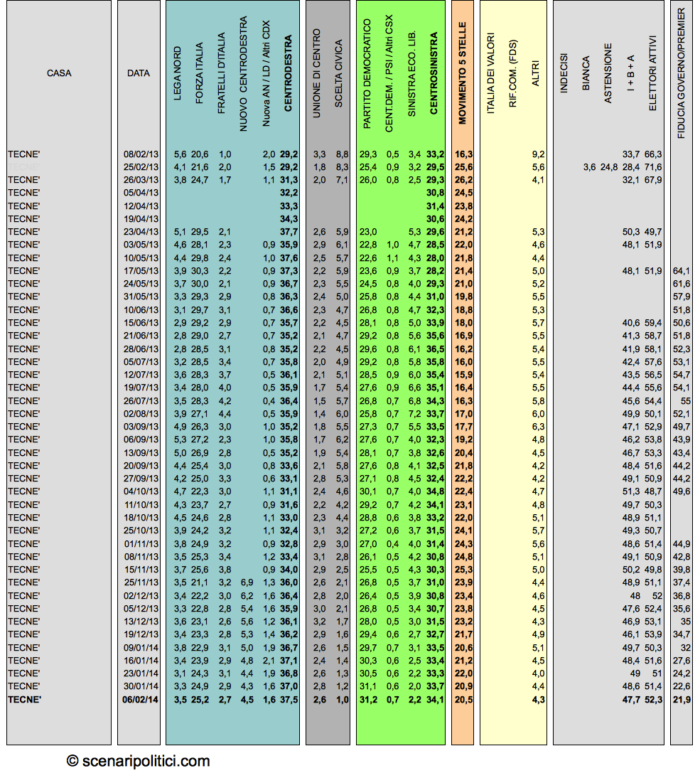
Task: Select Elettori Attivi value 71,6
Action: [x=653, y=167]
